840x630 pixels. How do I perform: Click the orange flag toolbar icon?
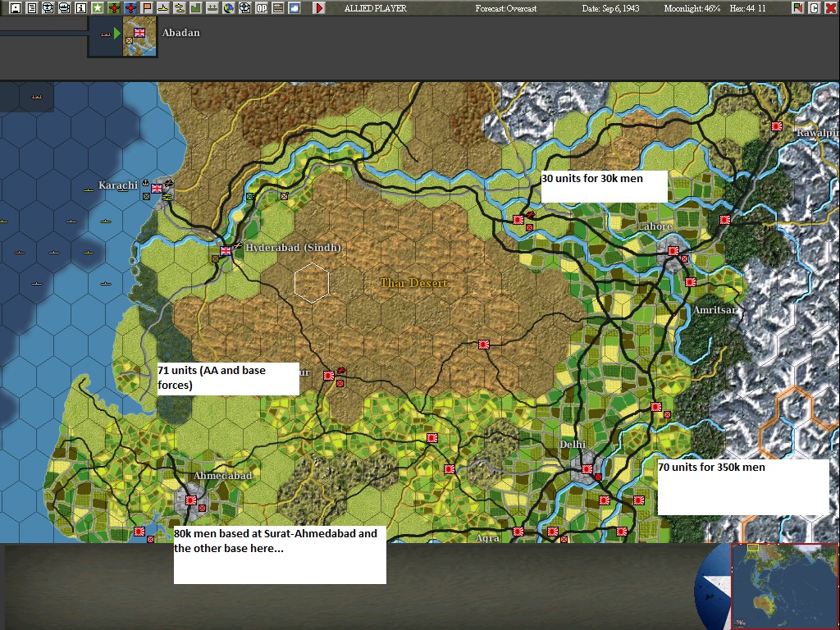tap(147, 8)
